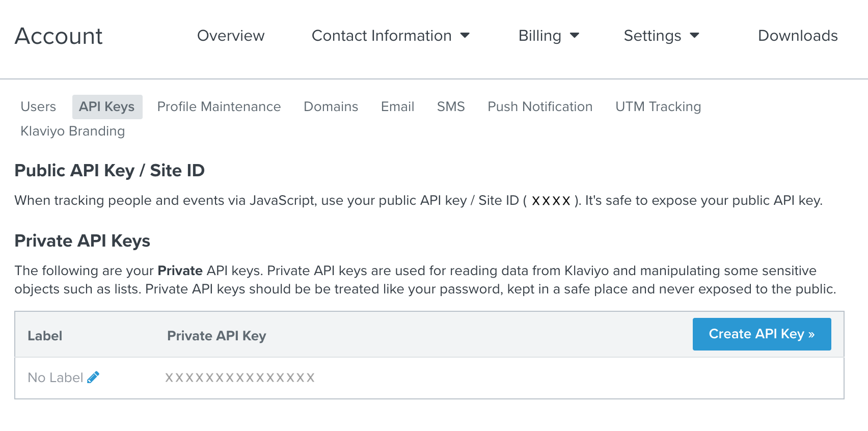This screenshot has height=431, width=868.
Task: Open the Profile Maintenance tab
Action: 219,106
